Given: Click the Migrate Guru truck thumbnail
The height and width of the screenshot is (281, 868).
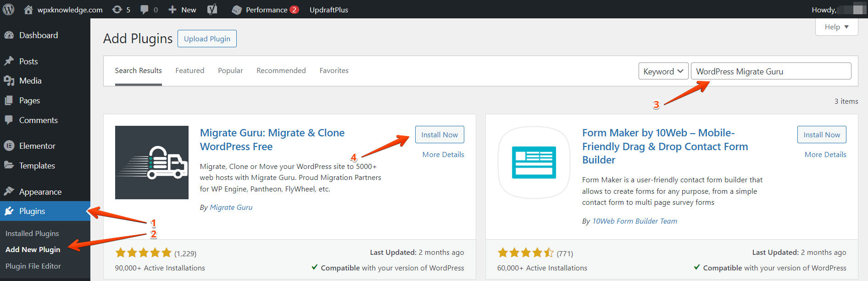Looking at the screenshot, I should click(152, 163).
